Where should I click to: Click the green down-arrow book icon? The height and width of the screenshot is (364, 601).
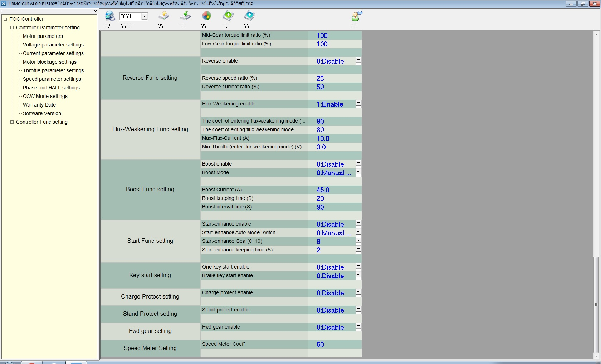tap(228, 16)
